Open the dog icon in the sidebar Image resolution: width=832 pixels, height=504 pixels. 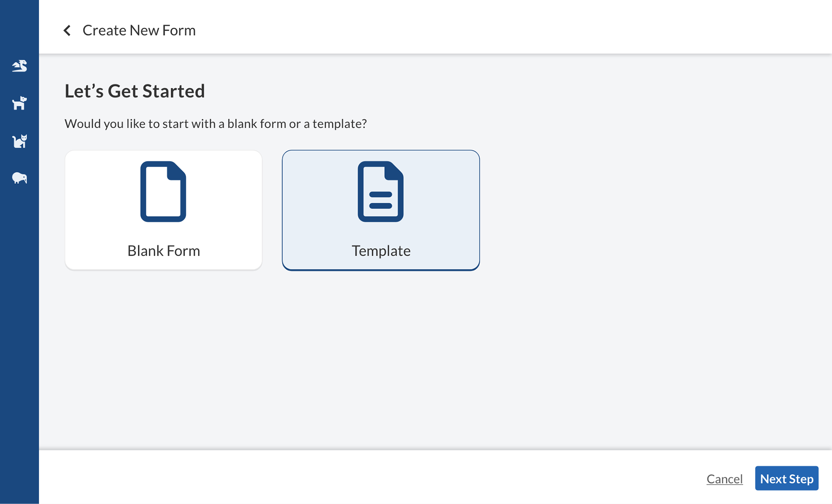[x=19, y=103]
